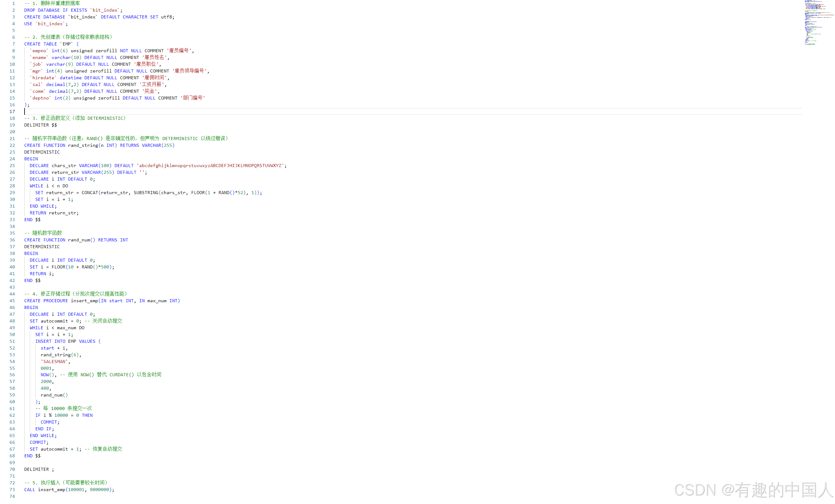835x504 pixels.
Task: Click the 随机数字函数 comment on line 35
Action: point(47,233)
